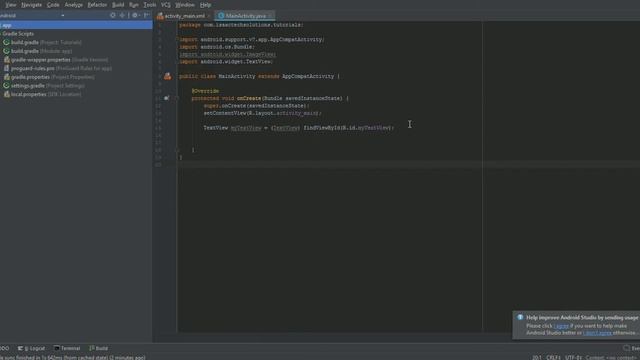Click the @Override annotation

205,91
